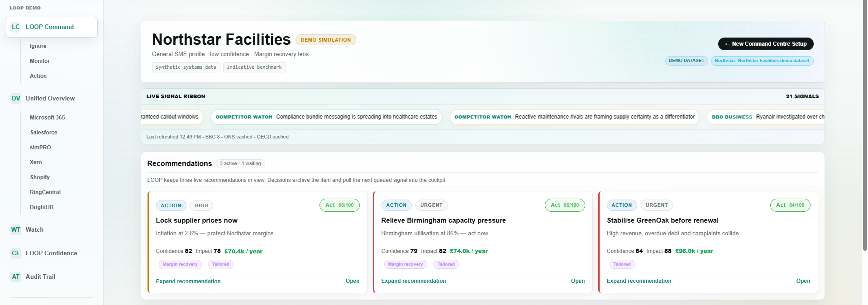Click URGENT tag on Birmingham card
Image resolution: width=868 pixels, height=305 pixels.
[x=431, y=205]
